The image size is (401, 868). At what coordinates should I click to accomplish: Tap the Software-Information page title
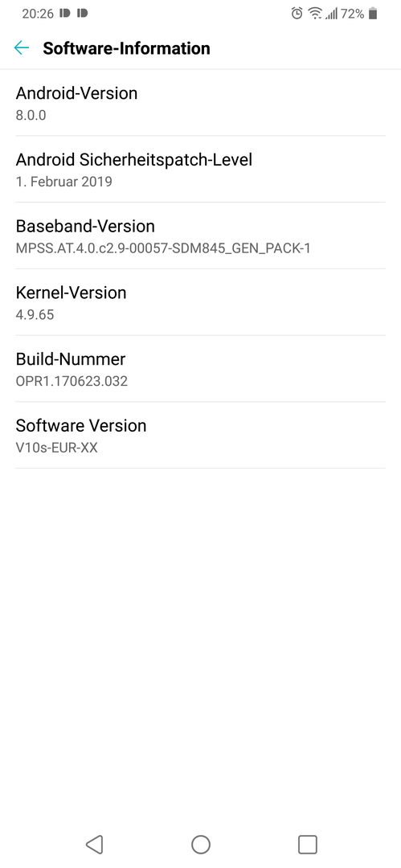[126, 48]
